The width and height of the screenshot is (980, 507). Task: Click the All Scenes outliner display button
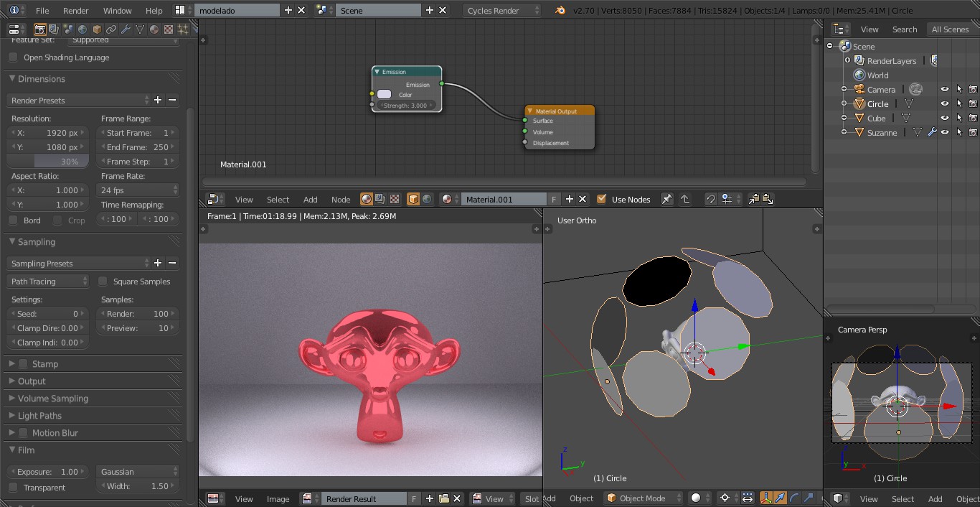(951, 29)
